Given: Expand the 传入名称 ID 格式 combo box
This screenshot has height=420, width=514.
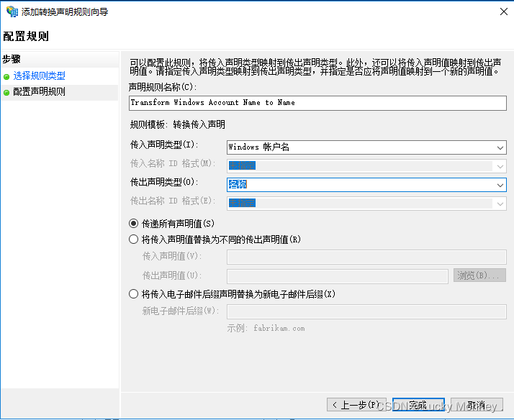Looking at the screenshot, I should click(x=366, y=166).
